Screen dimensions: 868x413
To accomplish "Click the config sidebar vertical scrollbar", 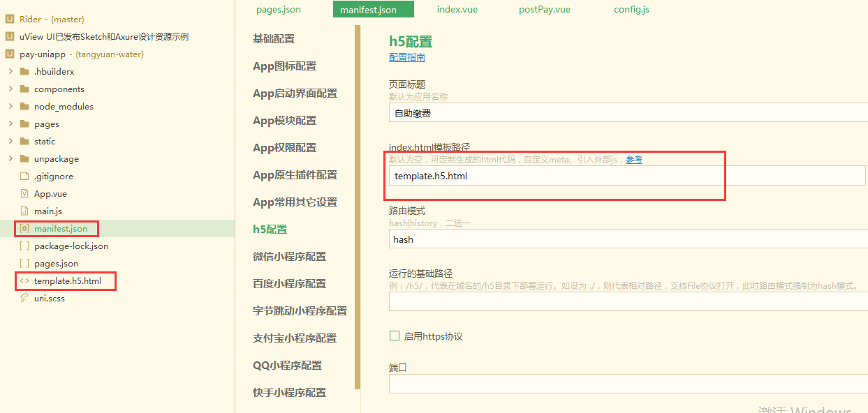I will point(358,206).
